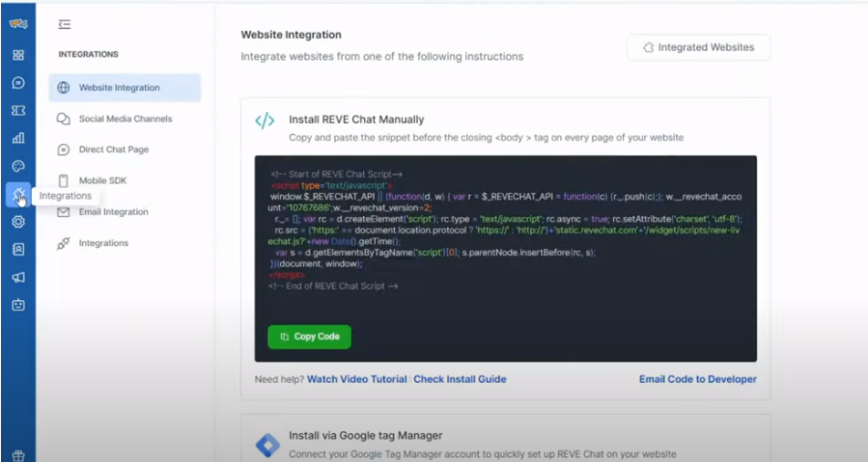Image resolution: width=868 pixels, height=462 pixels.
Task: Click the Install REVE Chat Manually heading
Action: pyautogui.click(x=356, y=120)
